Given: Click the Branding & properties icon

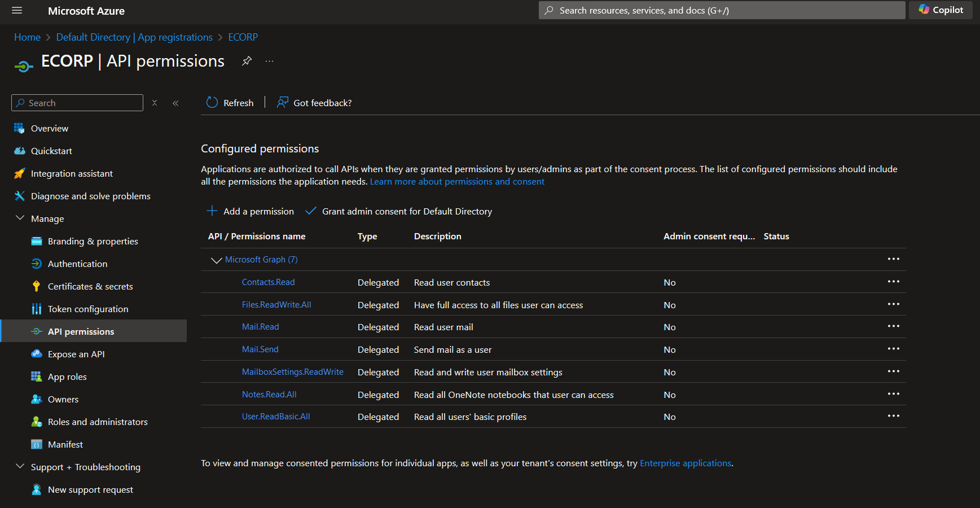Looking at the screenshot, I should coord(37,241).
